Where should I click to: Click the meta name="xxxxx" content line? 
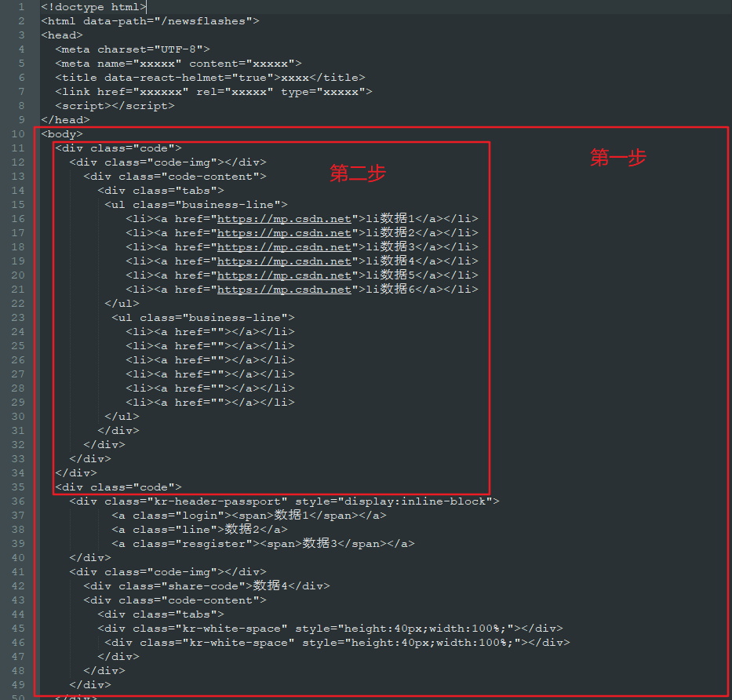click(x=178, y=64)
